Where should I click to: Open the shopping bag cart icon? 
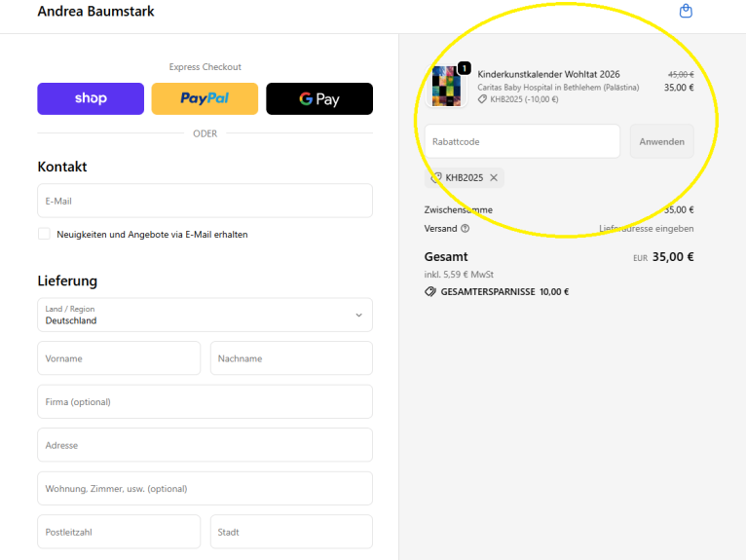click(686, 12)
